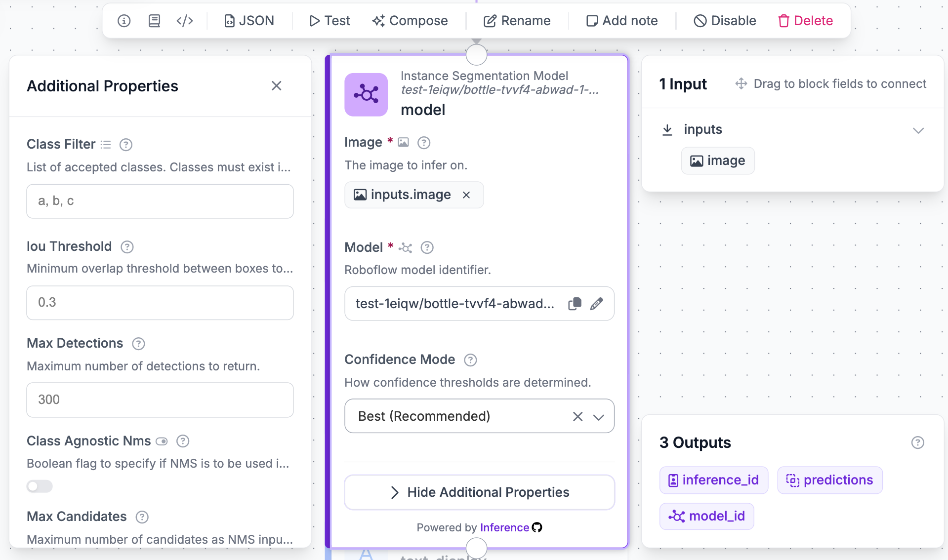Viewport: 948px width, 560px height.
Task: Run the Test action
Action: coord(330,21)
